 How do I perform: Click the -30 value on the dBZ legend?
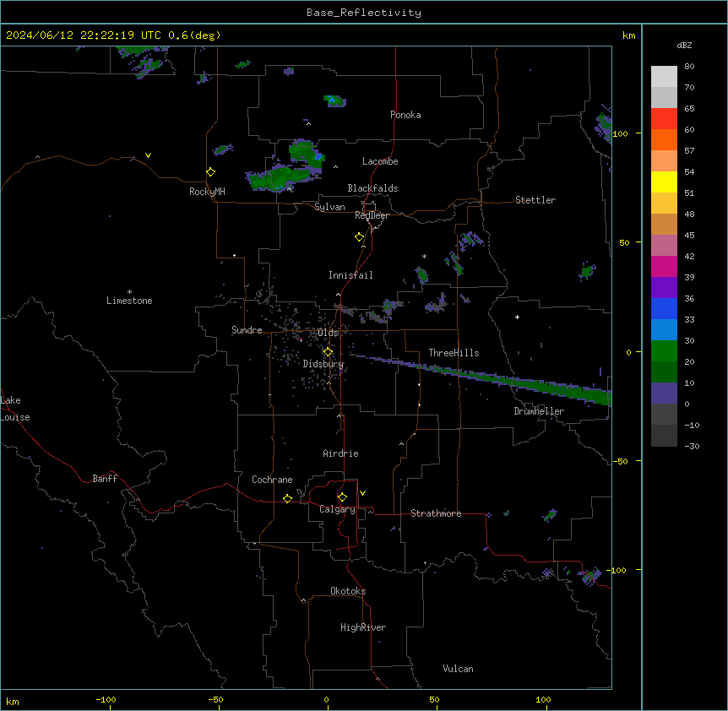(692, 446)
